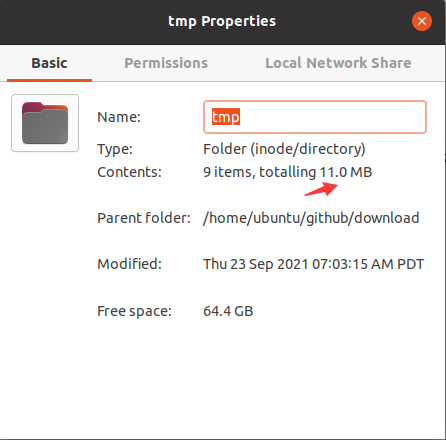Click the Contents: label

[129, 172]
